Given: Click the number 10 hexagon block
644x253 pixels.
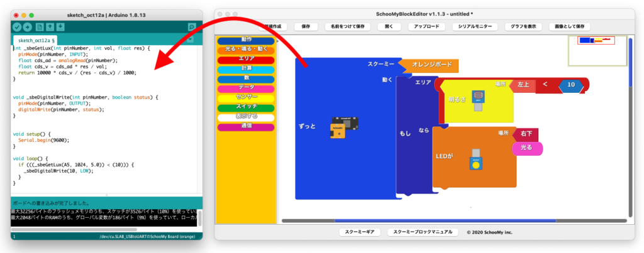Looking at the screenshot, I should [571, 85].
